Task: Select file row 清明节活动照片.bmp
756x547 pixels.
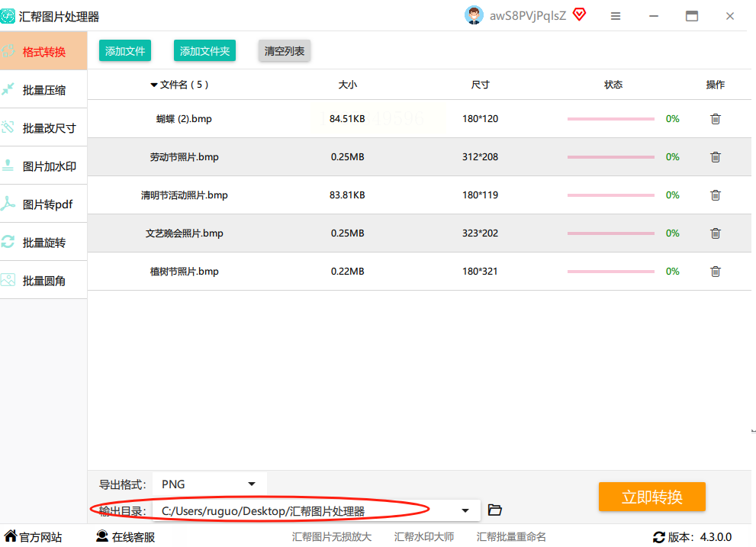Action: pos(420,195)
